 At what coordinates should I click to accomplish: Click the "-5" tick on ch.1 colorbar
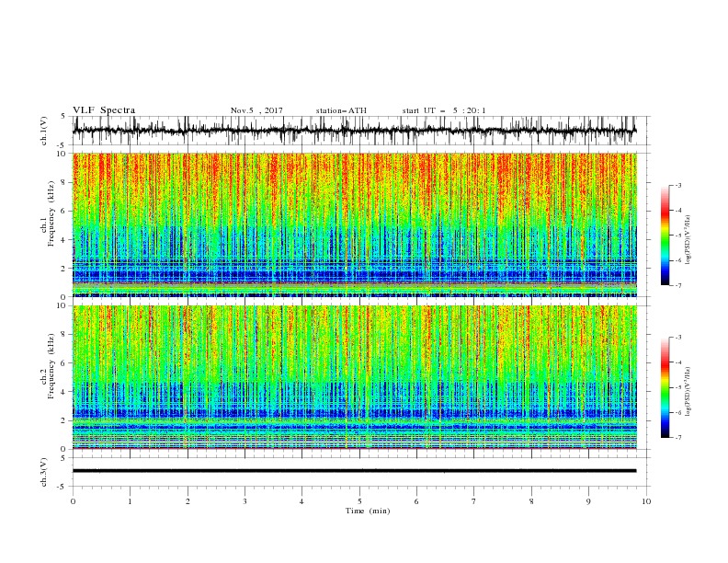pyautogui.click(x=677, y=236)
